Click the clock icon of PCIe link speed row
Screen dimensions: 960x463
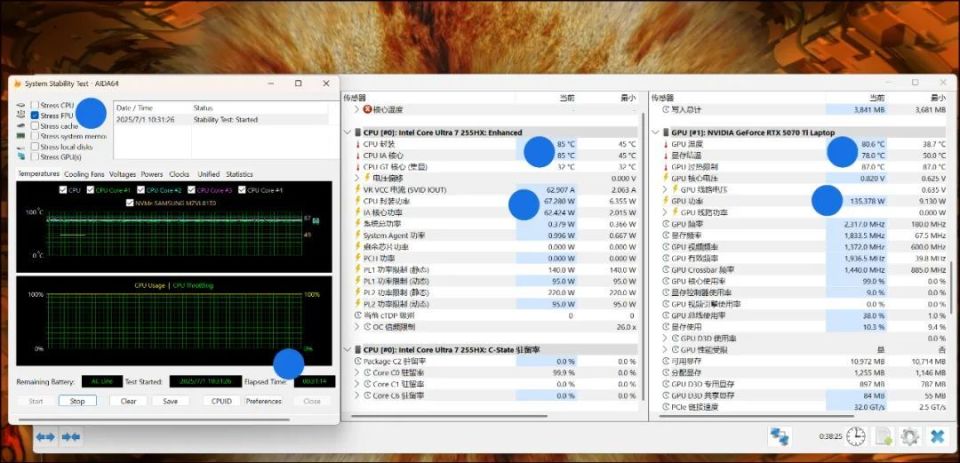pyautogui.click(x=666, y=407)
